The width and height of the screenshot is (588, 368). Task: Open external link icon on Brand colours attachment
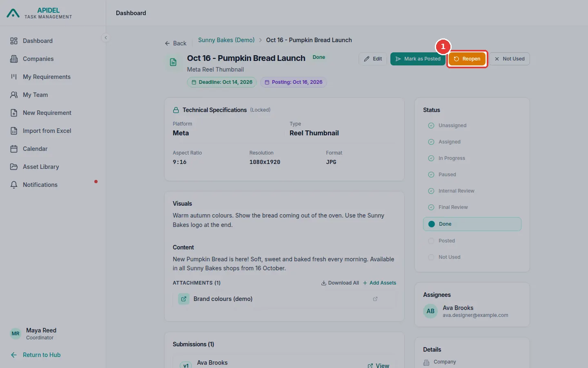[x=375, y=299]
